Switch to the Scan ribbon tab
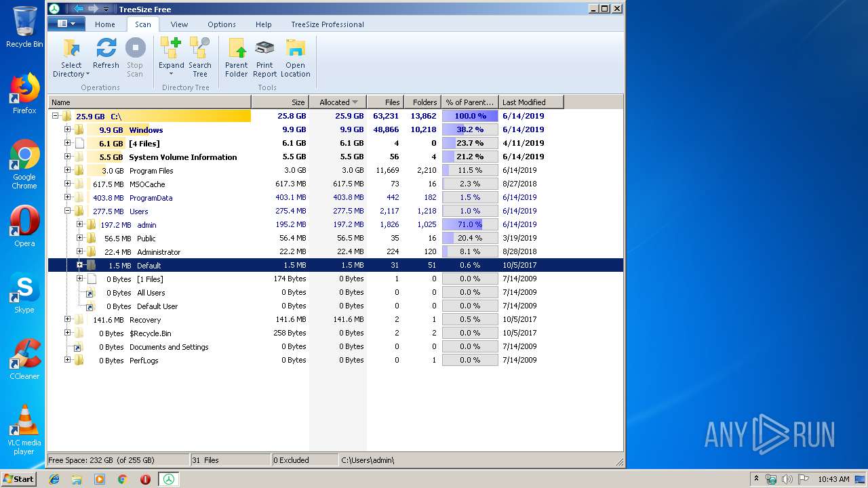Viewport: 868px width, 488px height. click(x=143, y=24)
